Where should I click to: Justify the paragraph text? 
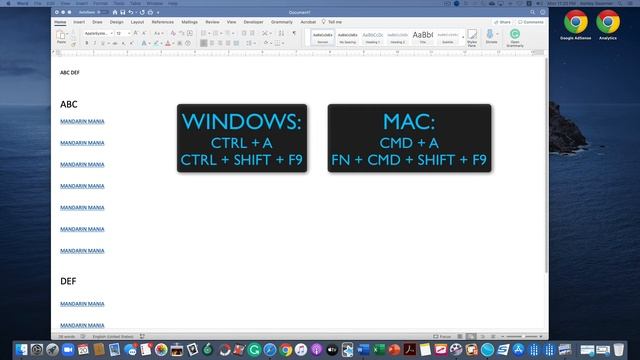coord(228,43)
